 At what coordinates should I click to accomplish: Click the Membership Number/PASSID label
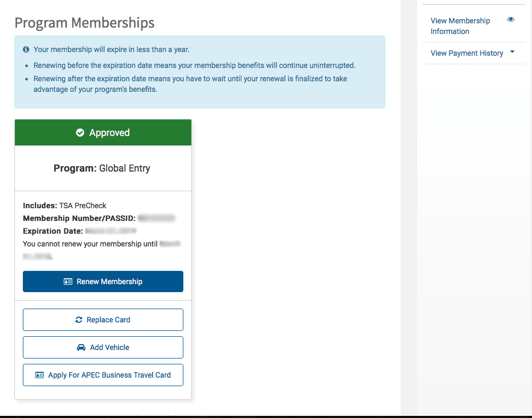point(79,218)
